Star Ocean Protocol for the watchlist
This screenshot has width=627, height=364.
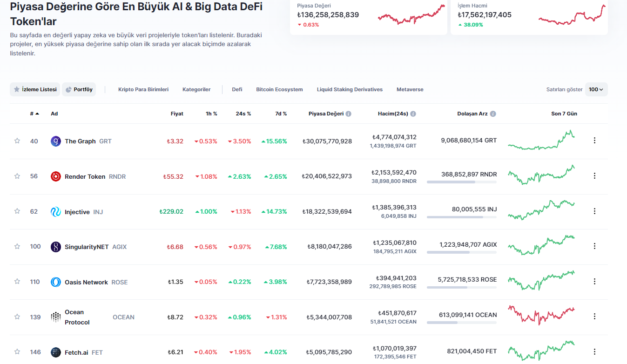click(x=17, y=317)
